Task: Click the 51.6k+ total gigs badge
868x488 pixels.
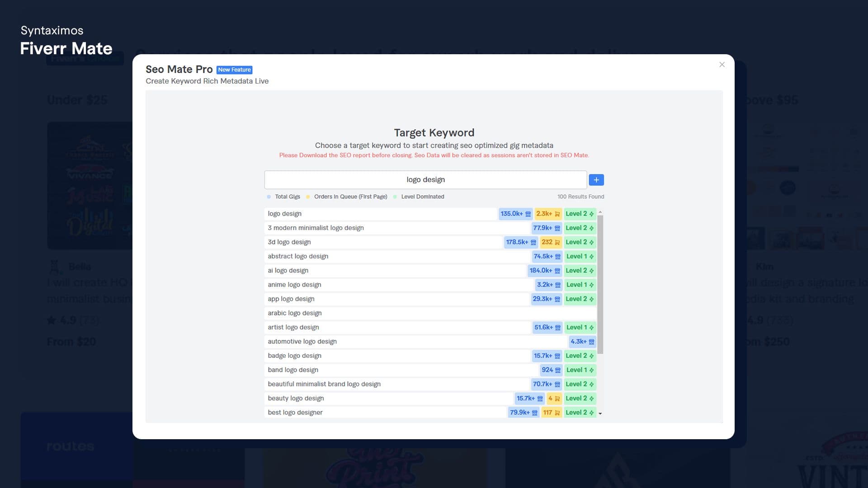Action: click(x=547, y=328)
